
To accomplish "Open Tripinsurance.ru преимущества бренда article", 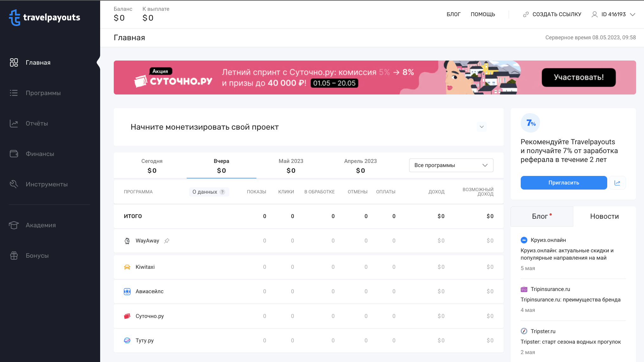I will coord(570,300).
